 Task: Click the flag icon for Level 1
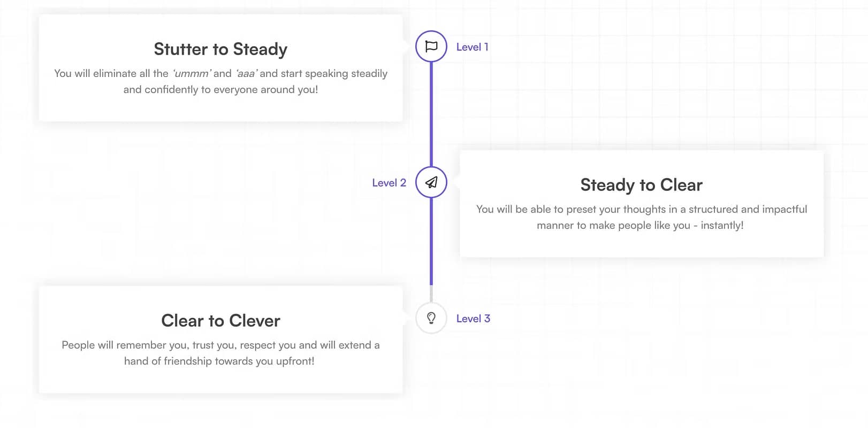click(431, 47)
